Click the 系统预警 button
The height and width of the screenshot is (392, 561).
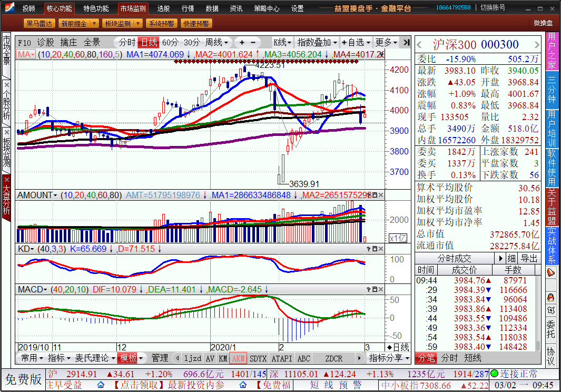[x=161, y=24]
